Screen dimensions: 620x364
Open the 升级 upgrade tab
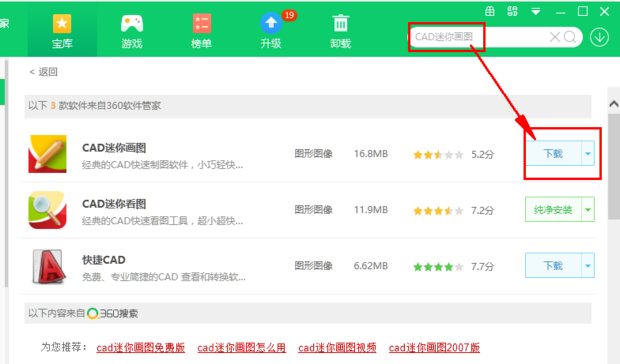pyautogui.click(x=271, y=31)
